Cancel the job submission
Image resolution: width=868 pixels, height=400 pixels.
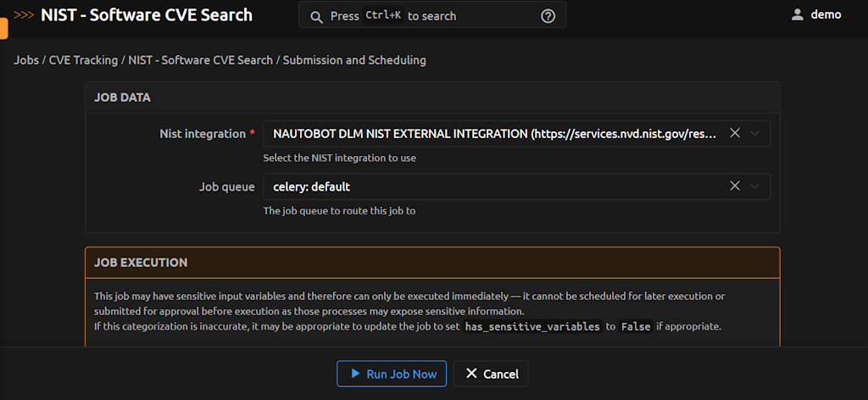pos(492,374)
